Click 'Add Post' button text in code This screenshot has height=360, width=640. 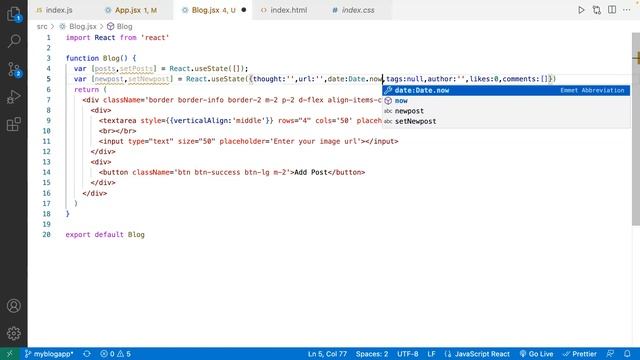(311, 172)
